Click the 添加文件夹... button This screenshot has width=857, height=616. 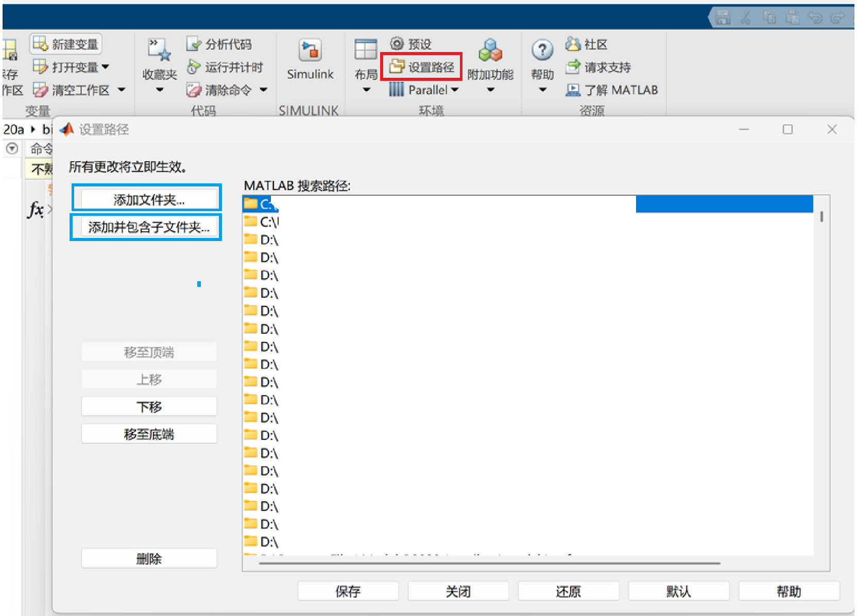point(149,200)
